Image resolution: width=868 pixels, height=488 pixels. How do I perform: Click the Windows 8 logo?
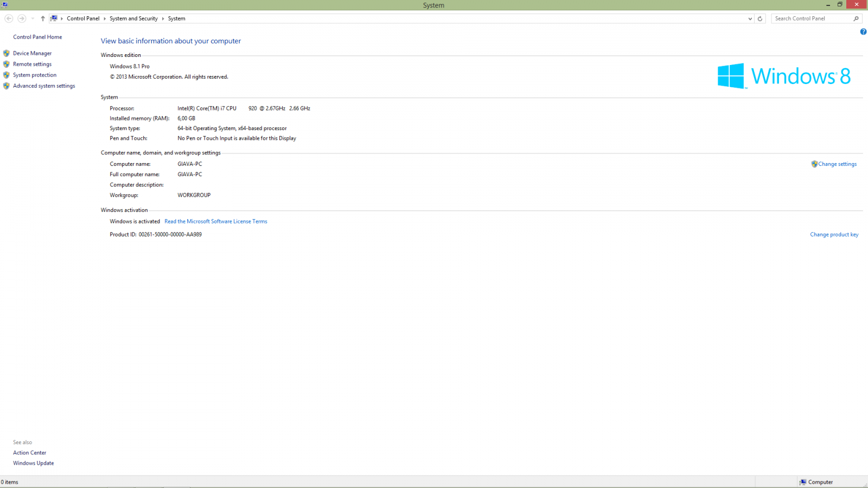click(x=784, y=76)
